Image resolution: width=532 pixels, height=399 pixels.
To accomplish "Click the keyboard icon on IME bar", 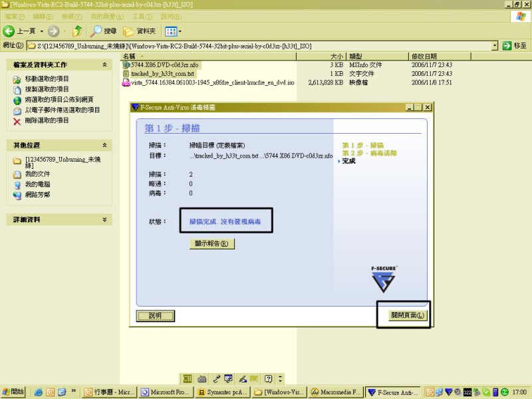I will point(202,378).
